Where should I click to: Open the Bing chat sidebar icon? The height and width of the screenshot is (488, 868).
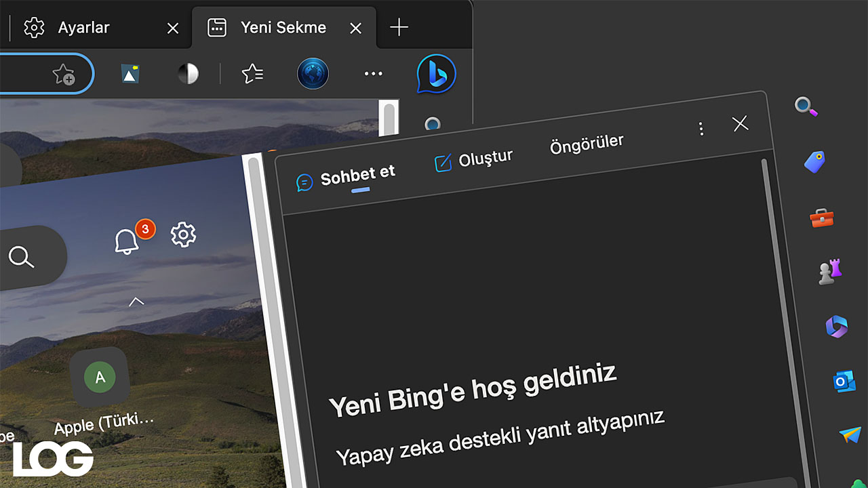(436, 74)
